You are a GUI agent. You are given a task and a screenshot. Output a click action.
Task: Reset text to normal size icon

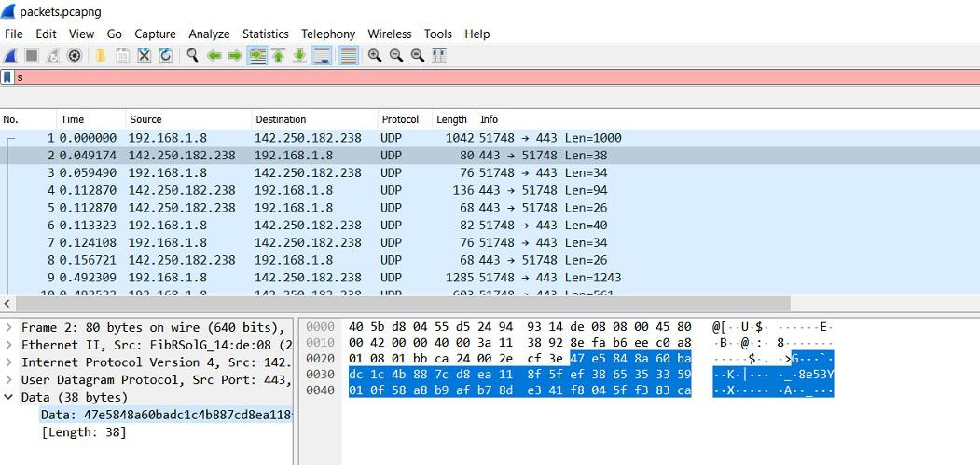point(418,56)
